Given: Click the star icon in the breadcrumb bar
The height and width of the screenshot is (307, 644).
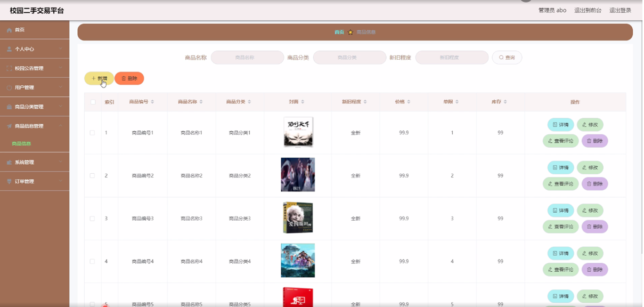Looking at the screenshot, I should 350,33.
